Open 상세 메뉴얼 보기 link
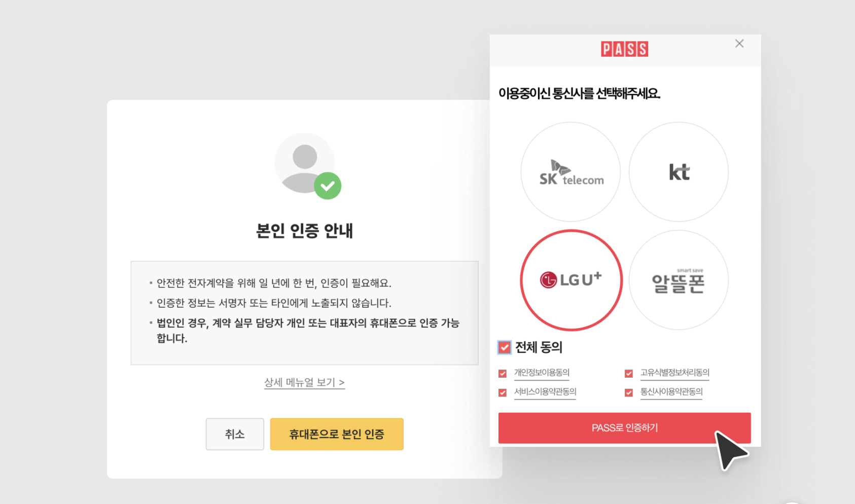The width and height of the screenshot is (855, 504). click(304, 382)
